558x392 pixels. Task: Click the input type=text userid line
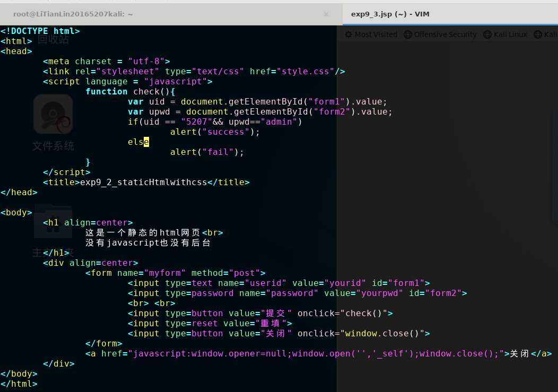[x=279, y=283]
